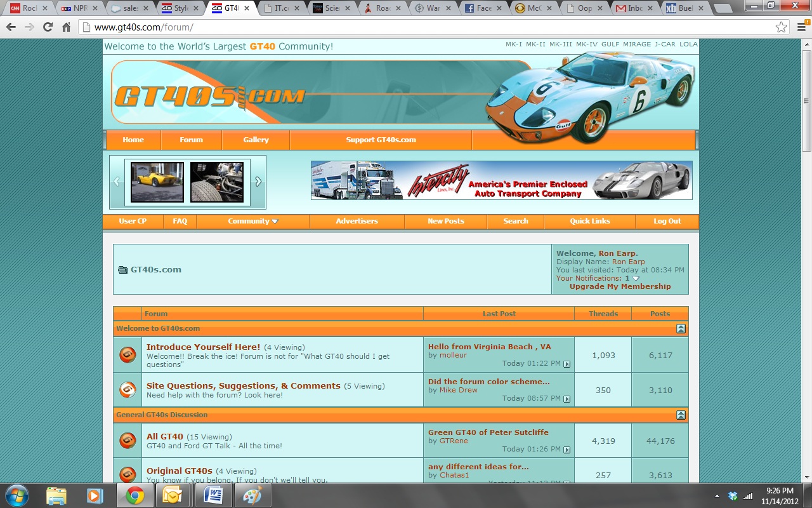
Task: Click the Intercity Auto Transport banner ad
Action: pyautogui.click(x=501, y=180)
